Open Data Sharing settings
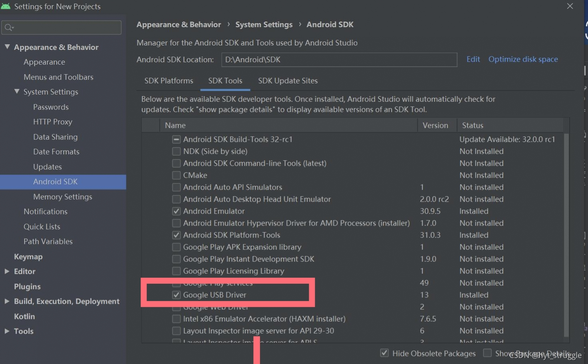 coord(55,137)
